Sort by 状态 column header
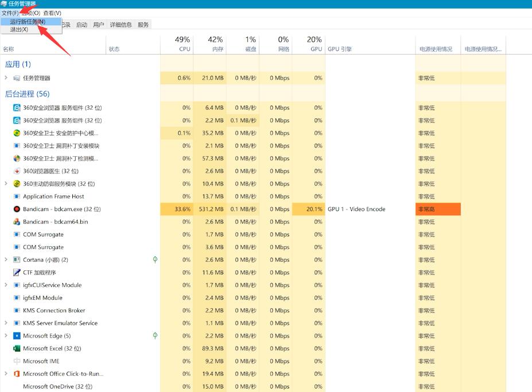Viewport: 532px width, 392px height. (133, 44)
